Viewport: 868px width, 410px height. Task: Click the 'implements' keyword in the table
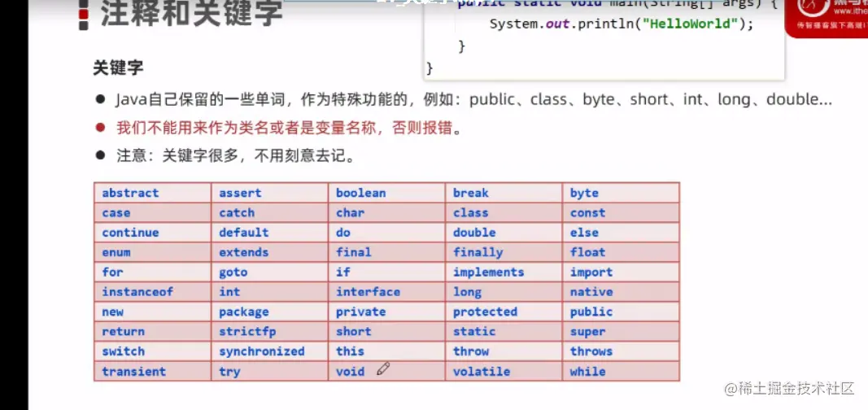pyautogui.click(x=488, y=273)
